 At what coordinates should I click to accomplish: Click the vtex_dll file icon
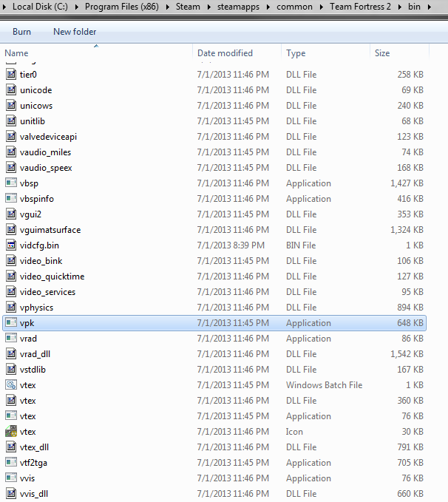(x=11, y=447)
